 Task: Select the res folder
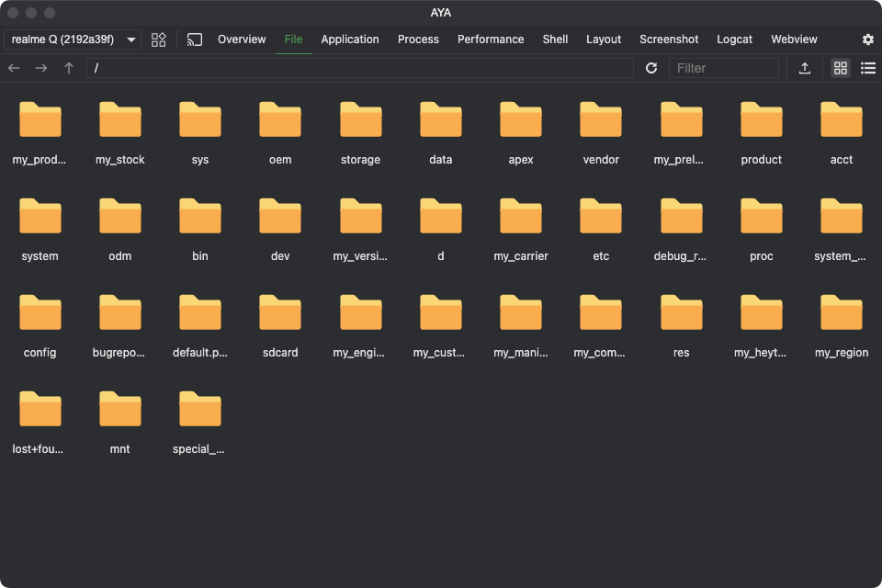point(681,326)
